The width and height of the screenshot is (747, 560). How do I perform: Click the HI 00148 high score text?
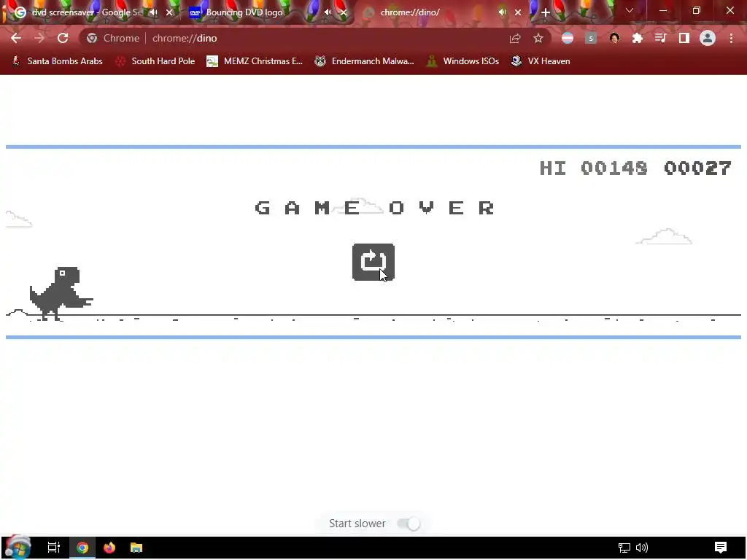click(594, 168)
